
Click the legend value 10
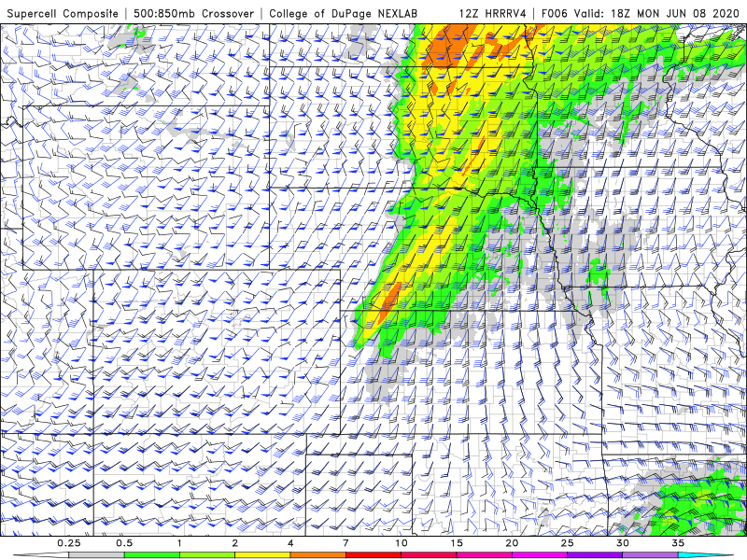click(402, 543)
